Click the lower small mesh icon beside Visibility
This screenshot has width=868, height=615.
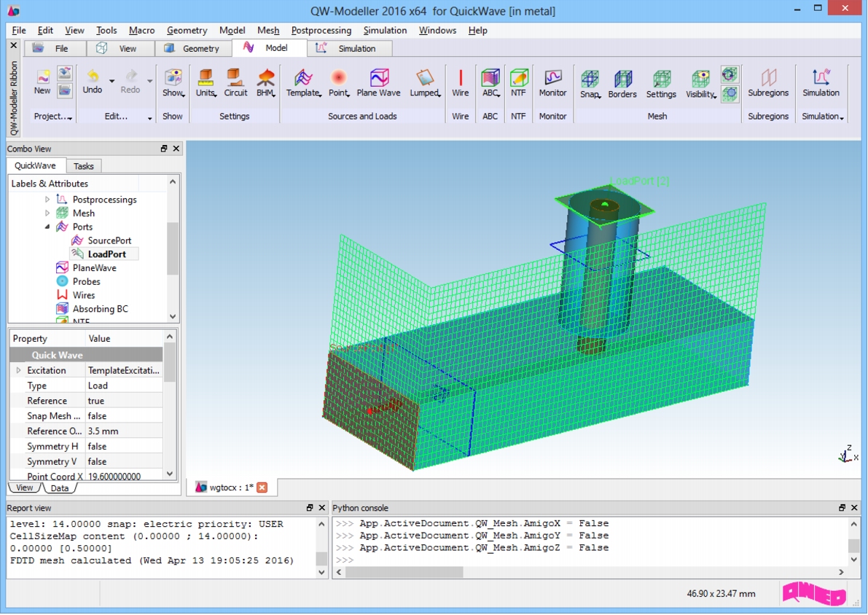[x=730, y=93]
